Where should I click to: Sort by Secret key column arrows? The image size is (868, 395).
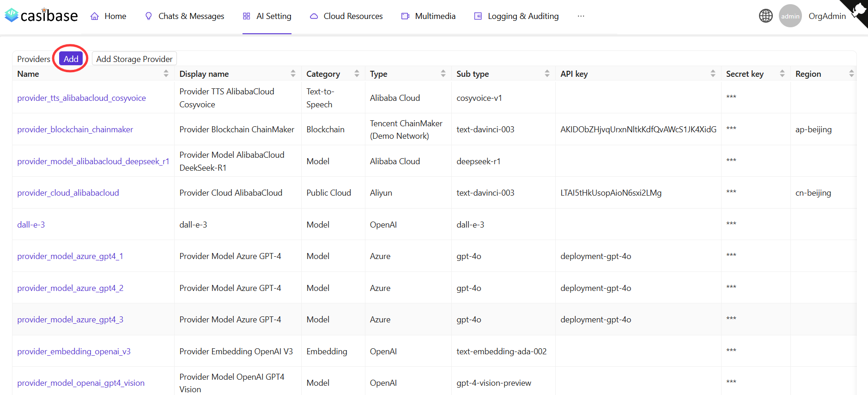click(x=782, y=74)
